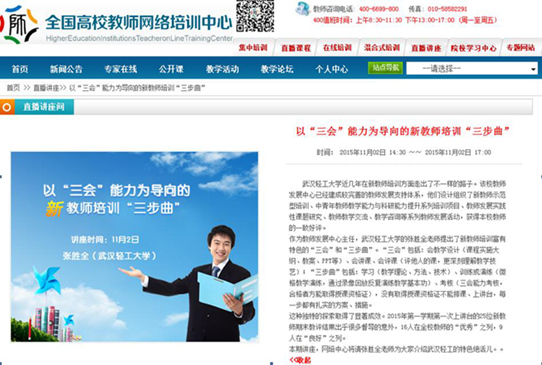Click the green 站点导航 button
Image resolution: width=542 pixels, height=365 pixels.
385,68
